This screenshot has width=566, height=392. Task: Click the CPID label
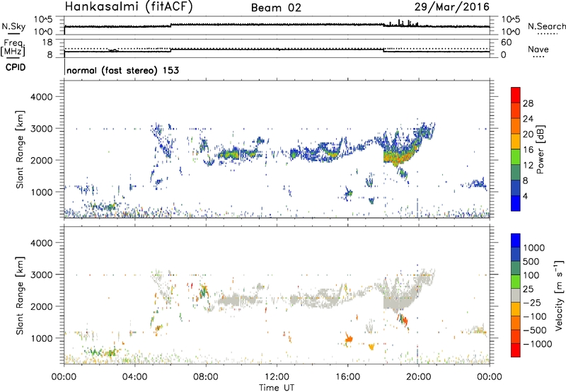16,67
